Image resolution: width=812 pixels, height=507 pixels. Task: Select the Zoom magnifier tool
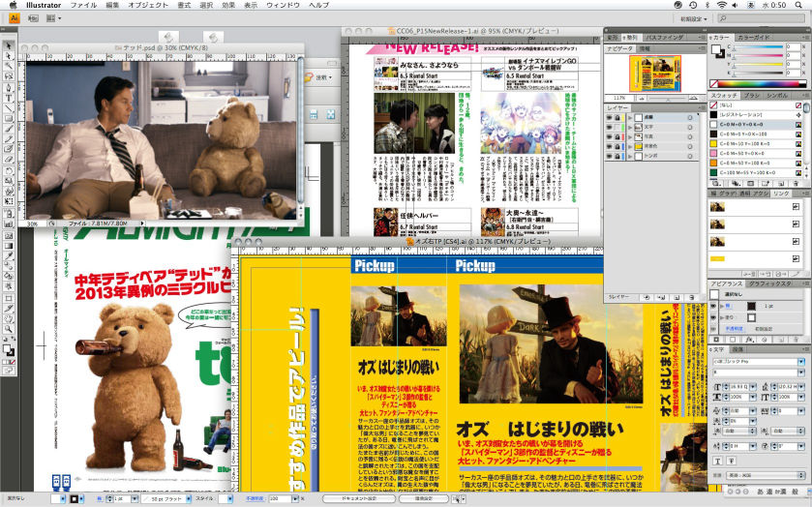(9, 329)
